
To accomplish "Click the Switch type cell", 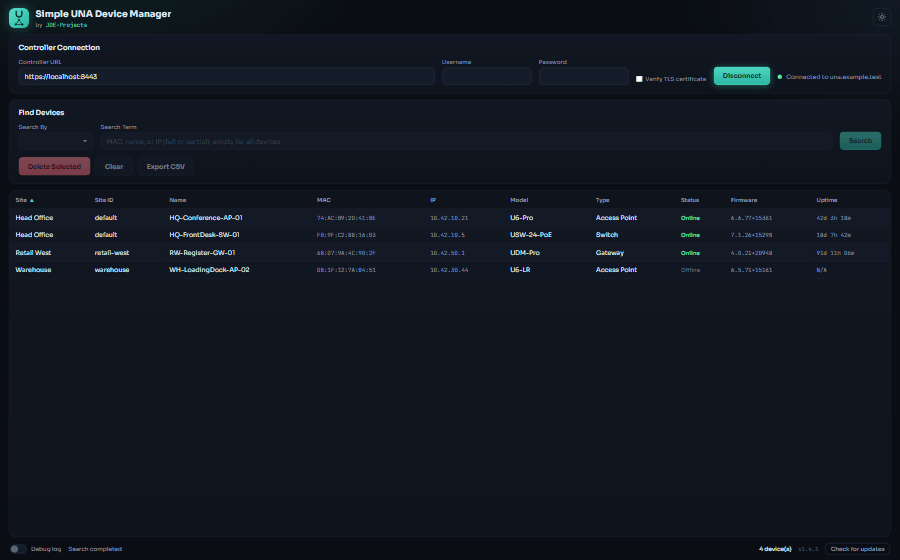I will tap(607, 235).
